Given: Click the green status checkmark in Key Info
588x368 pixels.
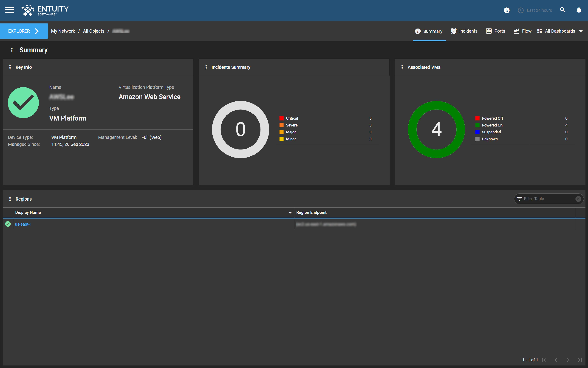Looking at the screenshot, I should click(x=23, y=103).
